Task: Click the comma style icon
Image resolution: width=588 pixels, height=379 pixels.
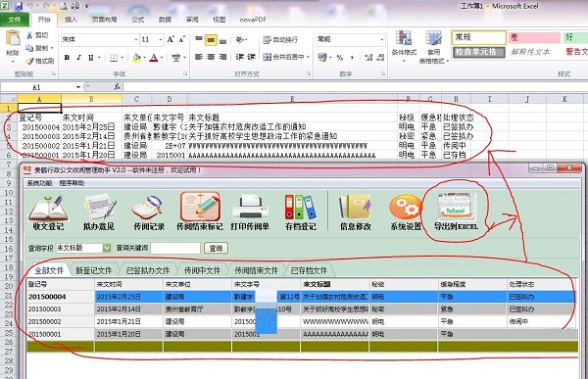Action: pyautogui.click(x=352, y=58)
